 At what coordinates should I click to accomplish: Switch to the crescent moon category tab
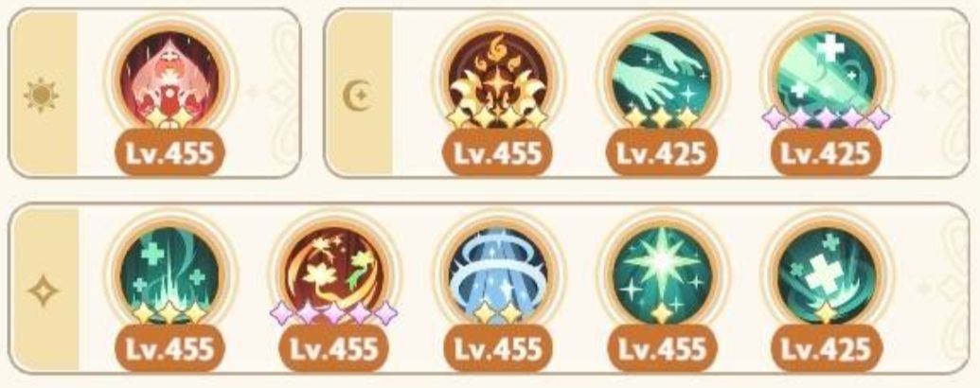359,96
